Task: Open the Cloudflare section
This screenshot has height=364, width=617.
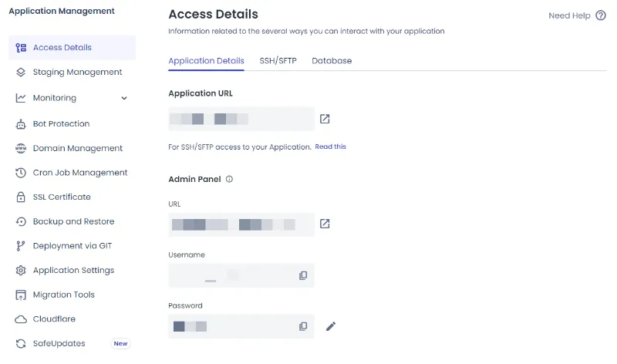Action: [x=72, y=319]
